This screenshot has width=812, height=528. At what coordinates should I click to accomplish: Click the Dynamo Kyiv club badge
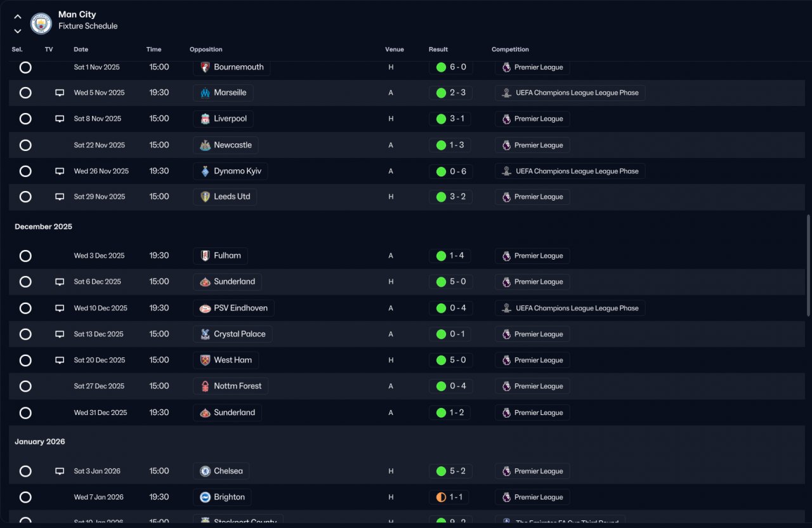[x=205, y=171]
